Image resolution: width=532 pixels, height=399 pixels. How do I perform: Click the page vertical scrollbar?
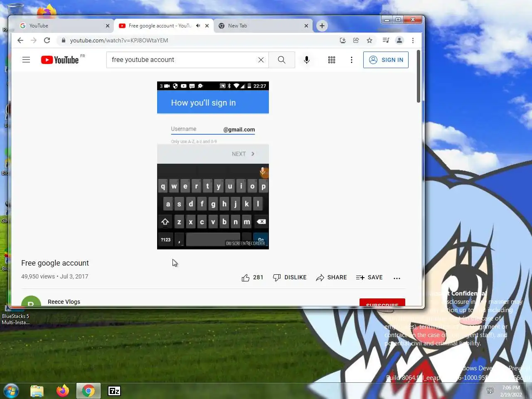419,76
